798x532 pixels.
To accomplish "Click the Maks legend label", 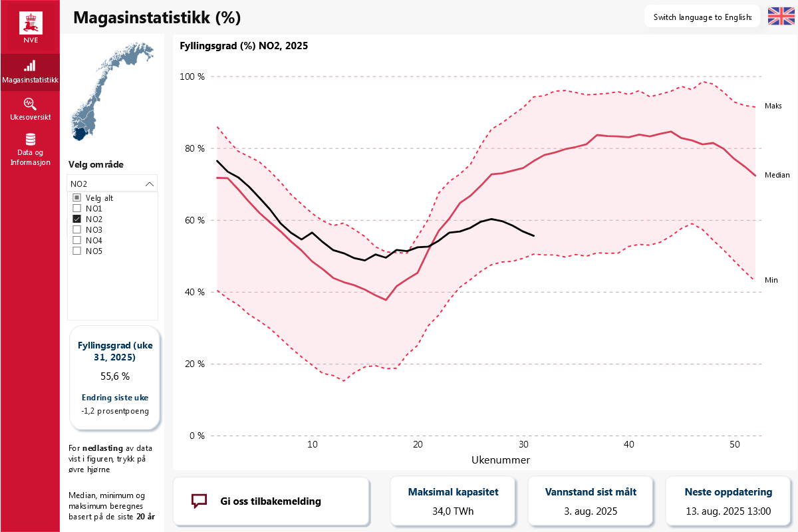I will (x=773, y=106).
